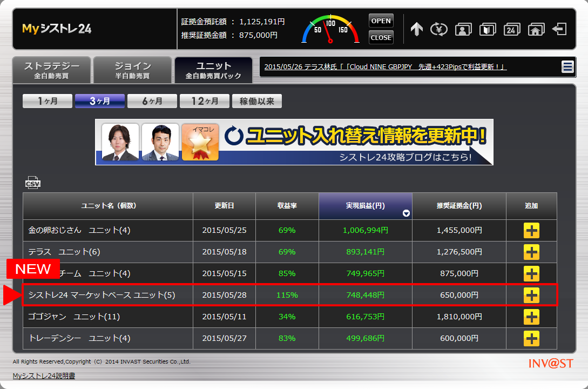
Task: Open the news list menu icon
Action: tap(567, 67)
